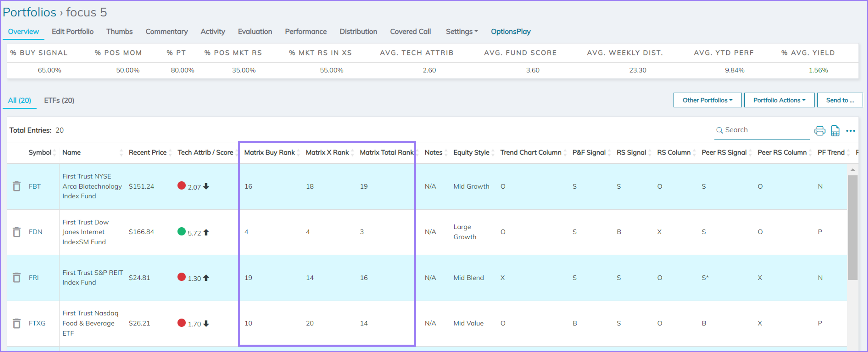
Task: Remove FRI using the trash can icon
Action: [16, 277]
